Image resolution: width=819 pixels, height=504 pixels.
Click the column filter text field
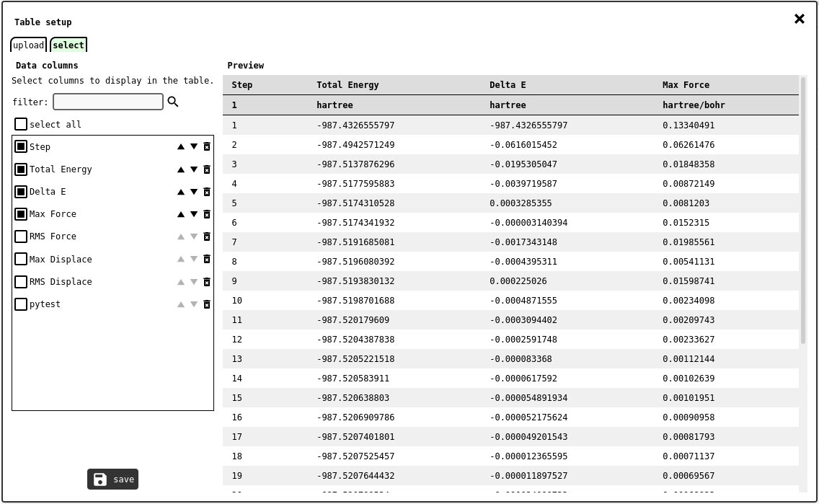(108, 102)
